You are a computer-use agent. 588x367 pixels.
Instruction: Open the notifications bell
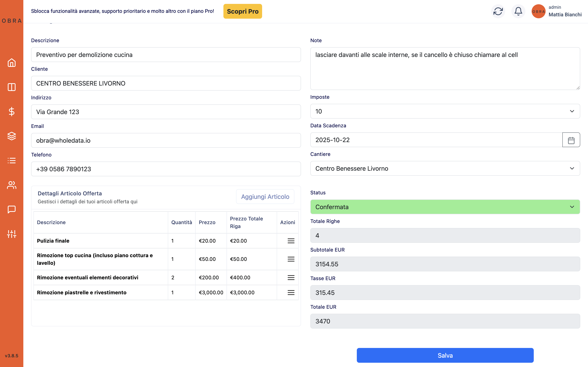(x=518, y=11)
